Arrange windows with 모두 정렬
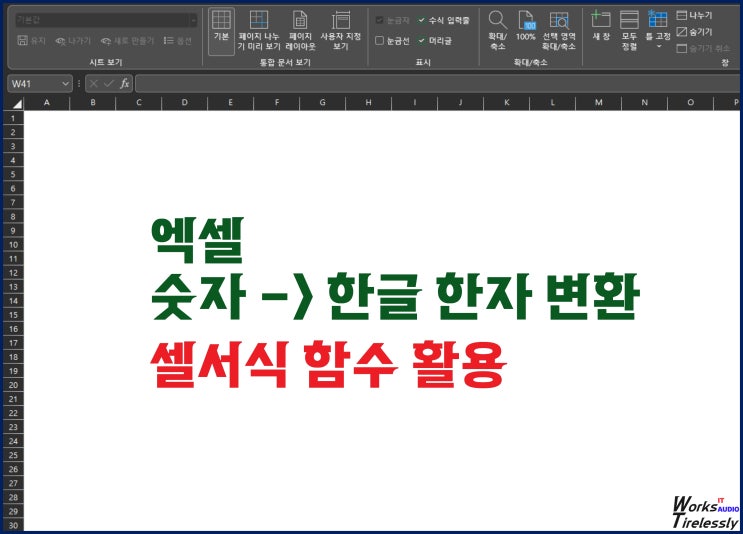 coord(629,31)
